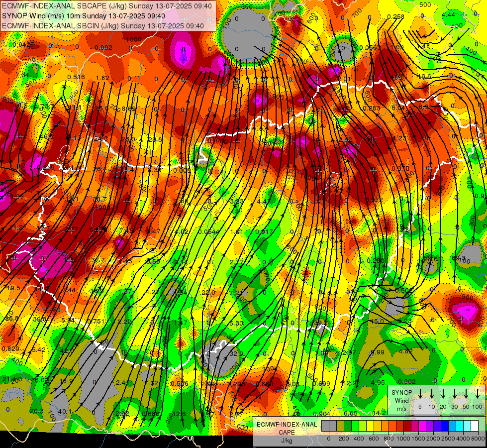Image resolution: width=487 pixels, height=448 pixels.
Task: Click the '4.95' value on the map
Action: point(378,382)
